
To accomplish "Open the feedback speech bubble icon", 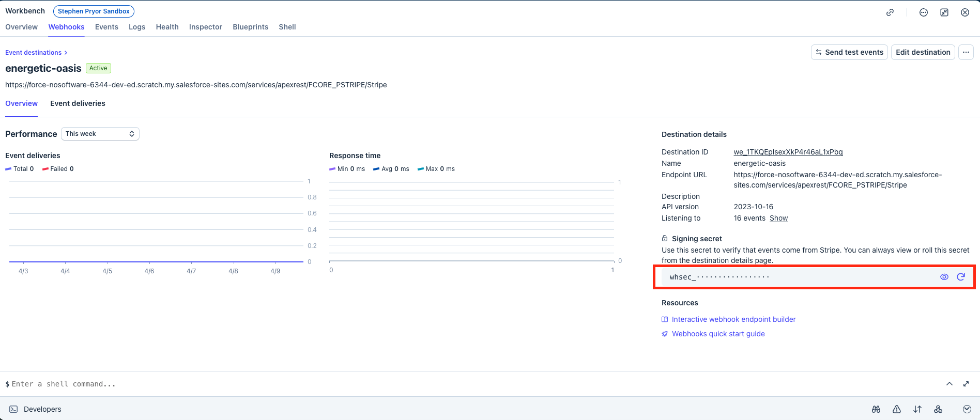I will pos(924,12).
